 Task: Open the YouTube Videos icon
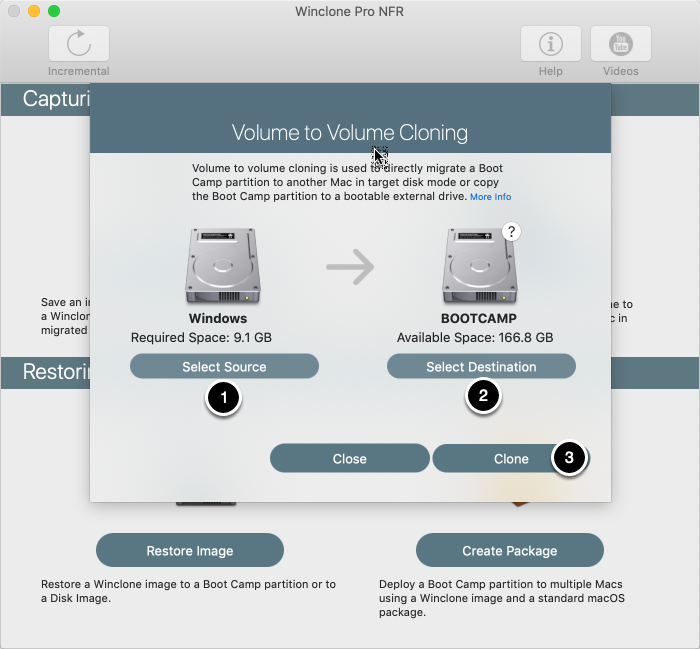pos(621,43)
